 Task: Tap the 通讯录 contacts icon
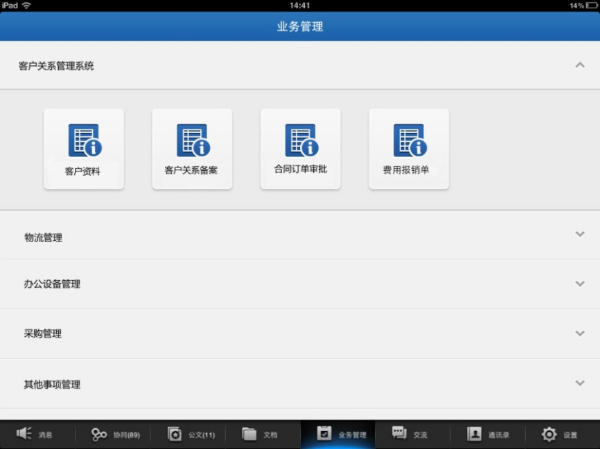click(x=473, y=434)
